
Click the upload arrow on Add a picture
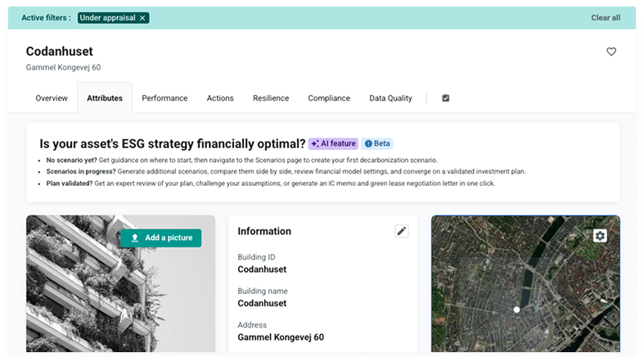coord(135,238)
